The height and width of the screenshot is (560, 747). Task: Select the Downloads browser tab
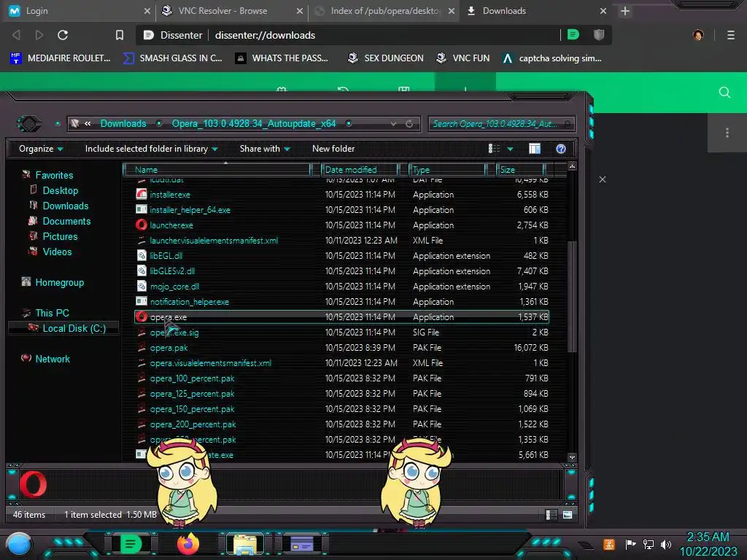536,10
